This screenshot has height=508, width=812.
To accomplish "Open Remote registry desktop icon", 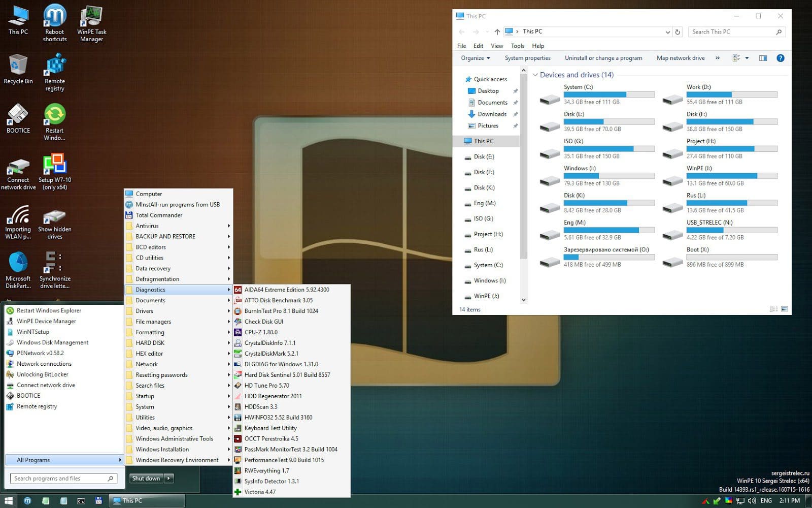I will [55, 73].
